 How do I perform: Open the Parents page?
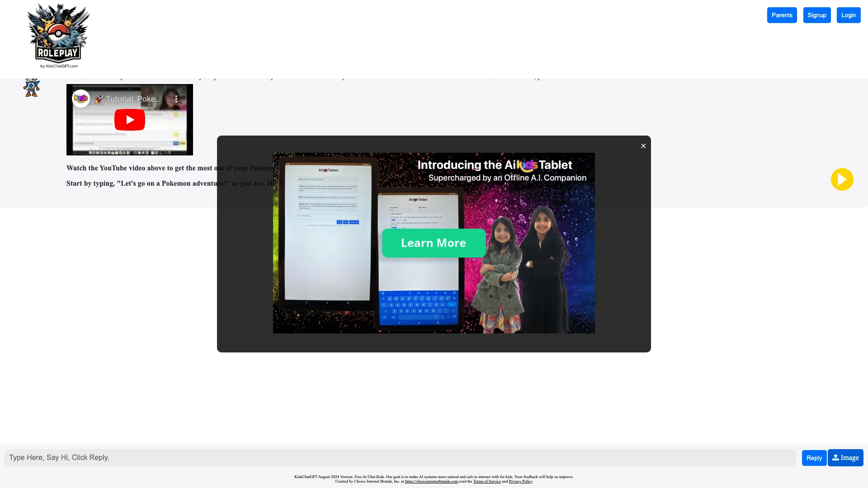pyautogui.click(x=782, y=15)
